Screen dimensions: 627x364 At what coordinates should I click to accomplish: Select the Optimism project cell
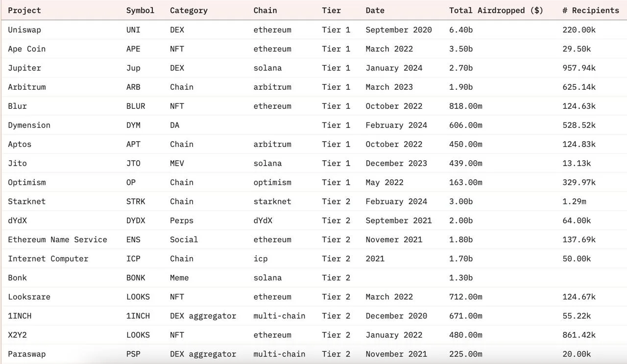point(27,183)
